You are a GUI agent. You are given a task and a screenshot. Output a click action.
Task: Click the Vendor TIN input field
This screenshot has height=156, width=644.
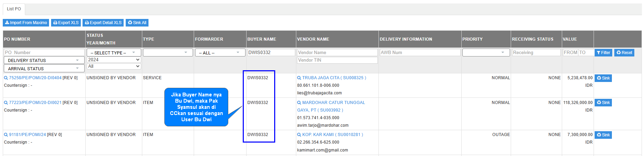coord(337,60)
